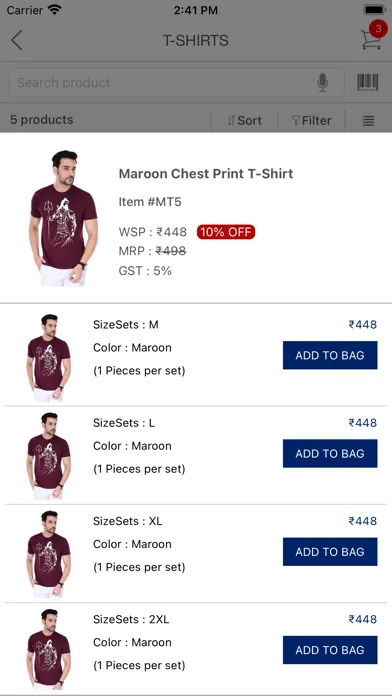Tap the back arrow icon

tap(16, 40)
